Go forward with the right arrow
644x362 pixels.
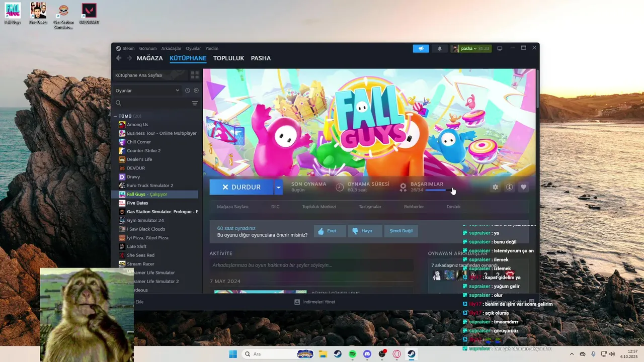coord(129,58)
